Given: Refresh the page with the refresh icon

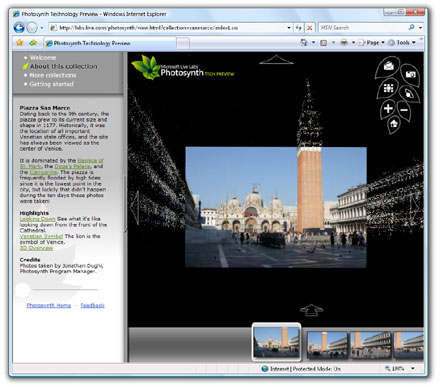Looking at the screenshot, I should pyautogui.click(x=299, y=28).
